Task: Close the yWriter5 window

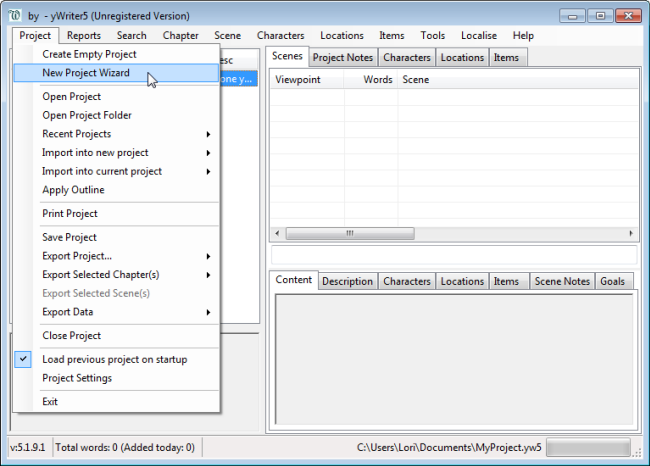Action: click(628, 16)
